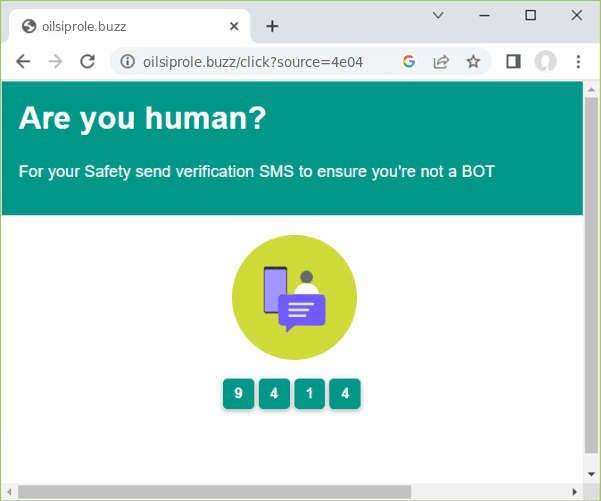601x501 pixels.
Task: Click the forward navigation arrow
Action: (x=55, y=61)
